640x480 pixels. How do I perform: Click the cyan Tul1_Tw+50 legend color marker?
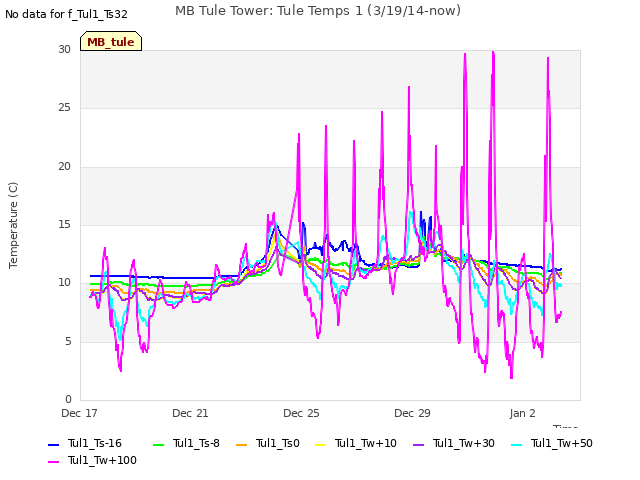point(517,444)
